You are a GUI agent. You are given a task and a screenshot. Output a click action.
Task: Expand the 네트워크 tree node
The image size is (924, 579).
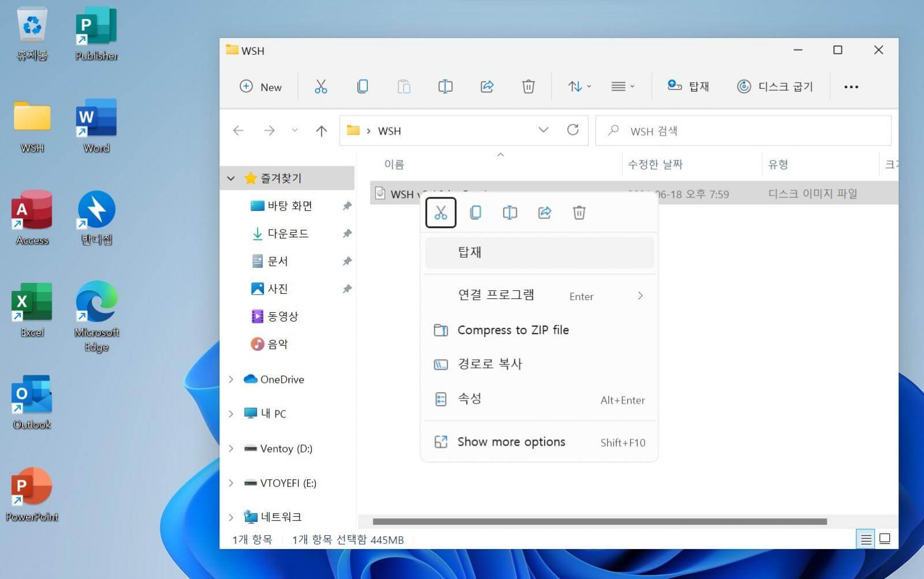231,517
